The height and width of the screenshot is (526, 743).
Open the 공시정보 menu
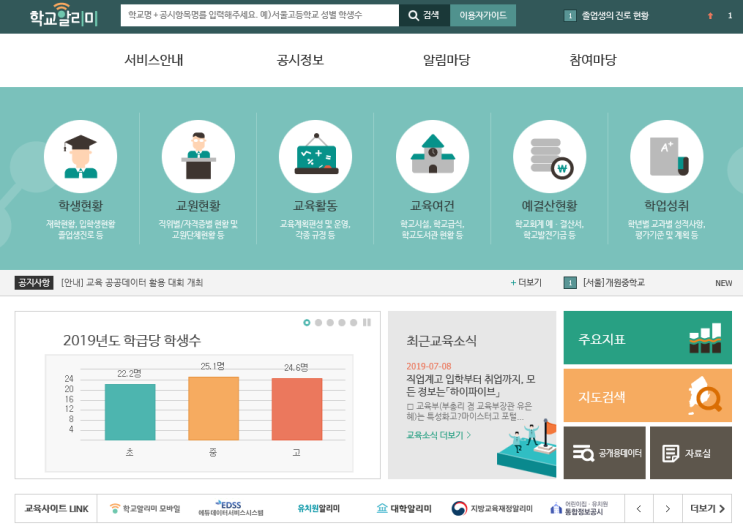(x=300, y=60)
